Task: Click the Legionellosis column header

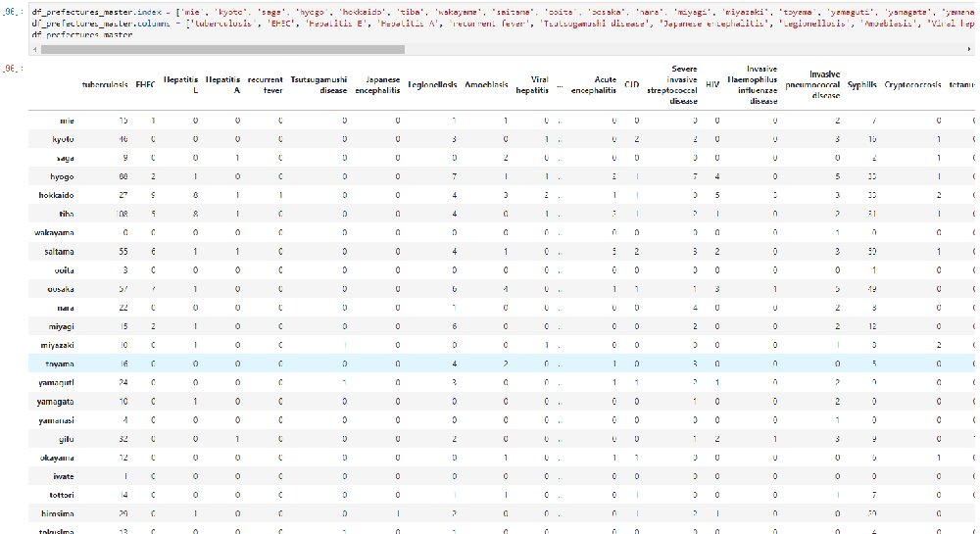Action: click(x=432, y=85)
